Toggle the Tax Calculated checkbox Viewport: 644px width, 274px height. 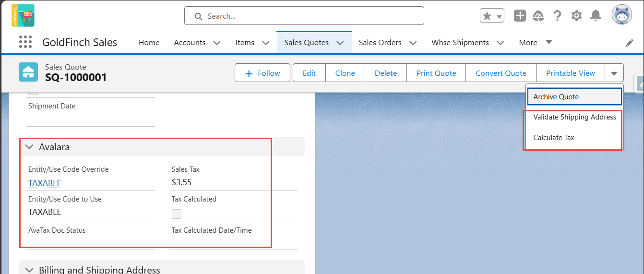click(177, 214)
